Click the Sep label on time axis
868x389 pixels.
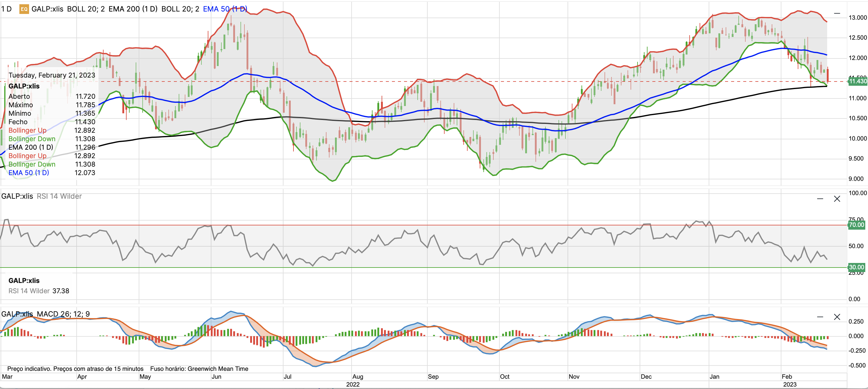433,377
